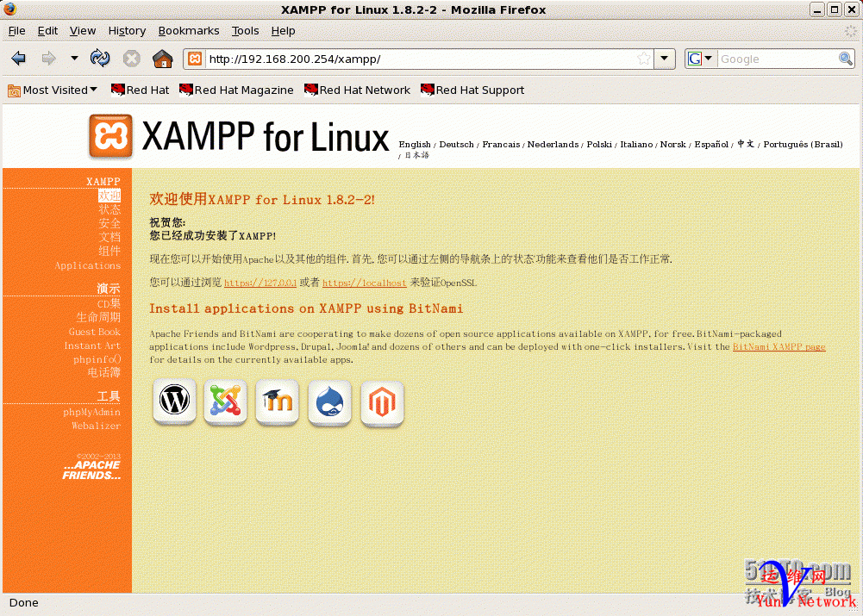Open the Bookmarks menu

coord(189,31)
